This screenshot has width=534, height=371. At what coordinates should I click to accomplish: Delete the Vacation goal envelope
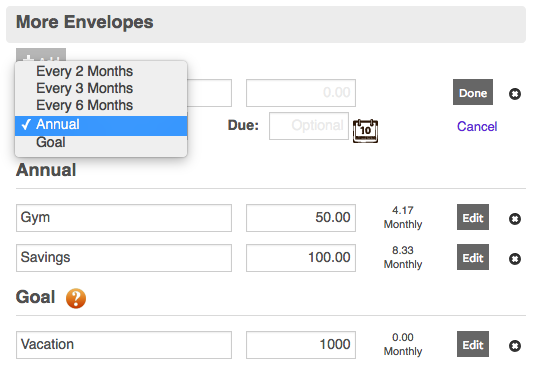click(515, 346)
